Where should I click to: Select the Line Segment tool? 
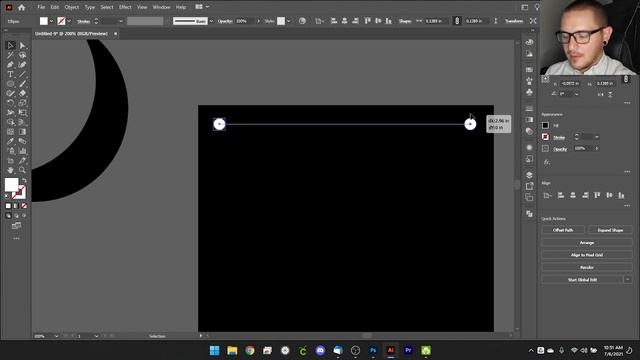click(x=22, y=75)
